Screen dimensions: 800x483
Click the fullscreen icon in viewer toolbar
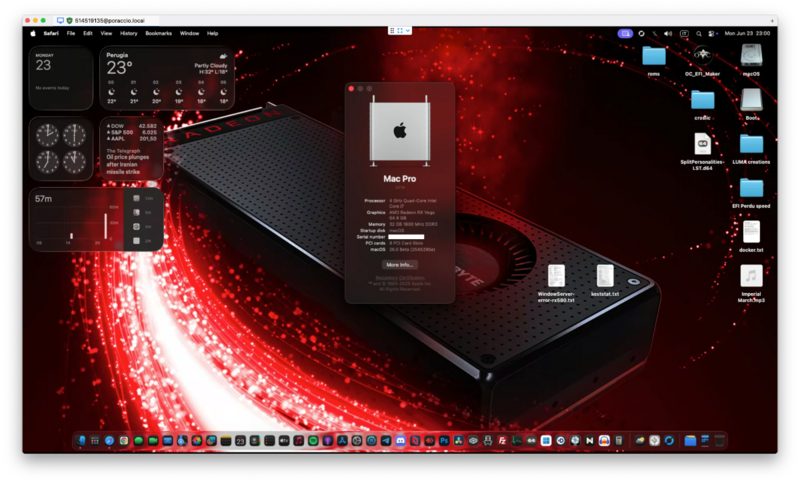pyautogui.click(x=400, y=31)
